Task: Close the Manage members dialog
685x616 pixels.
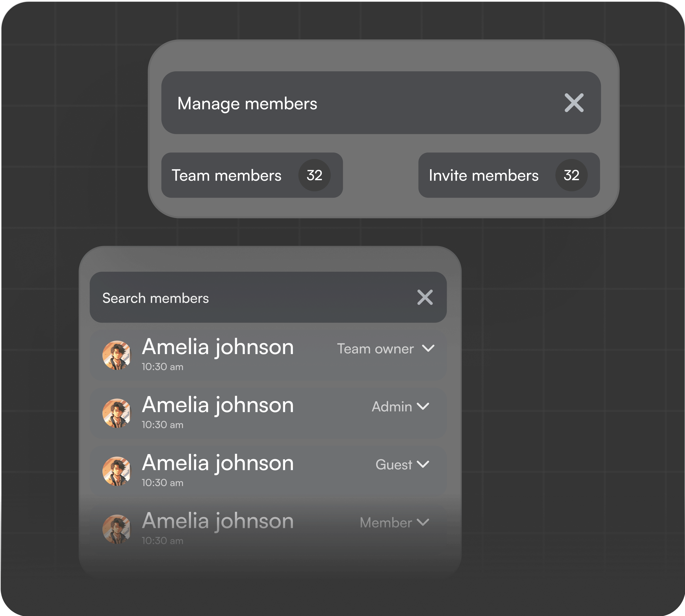Action: pos(574,103)
